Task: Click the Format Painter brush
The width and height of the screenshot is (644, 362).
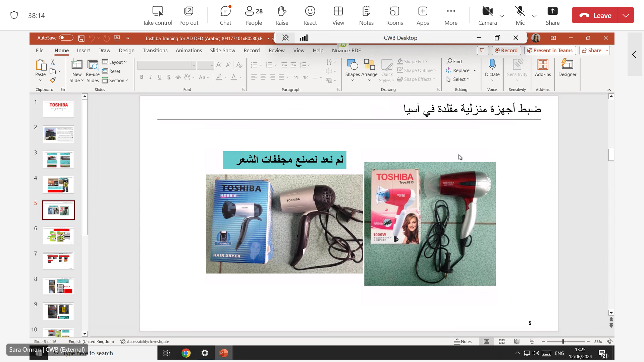Action: pyautogui.click(x=53, y=80)
